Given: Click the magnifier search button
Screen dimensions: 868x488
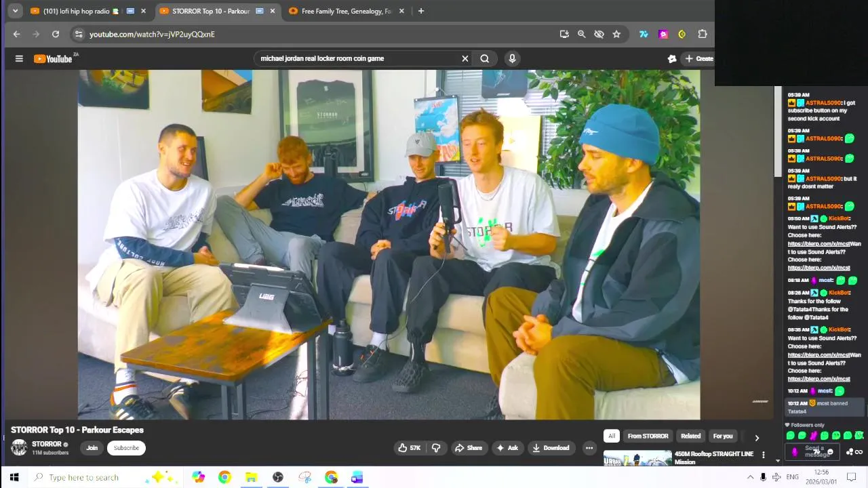Looking at the screenshot, I should 485,59.
